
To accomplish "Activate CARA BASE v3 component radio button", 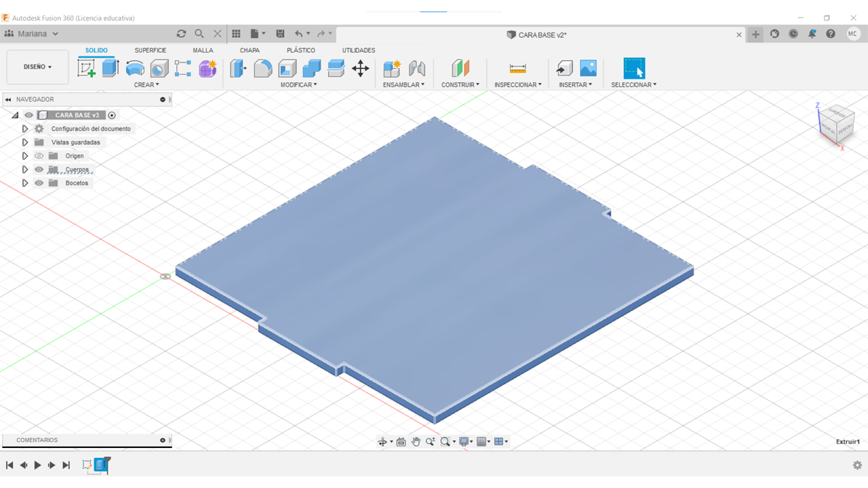I will (x=112, y=115).
